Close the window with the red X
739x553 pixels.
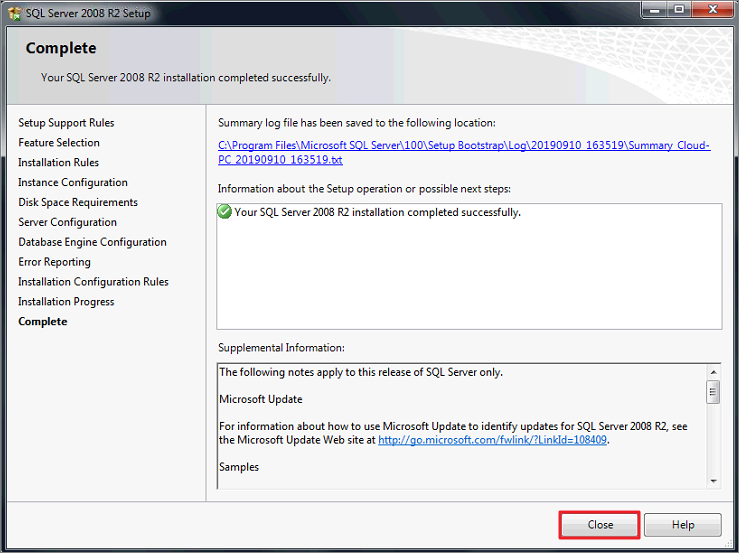click(713, 9)
